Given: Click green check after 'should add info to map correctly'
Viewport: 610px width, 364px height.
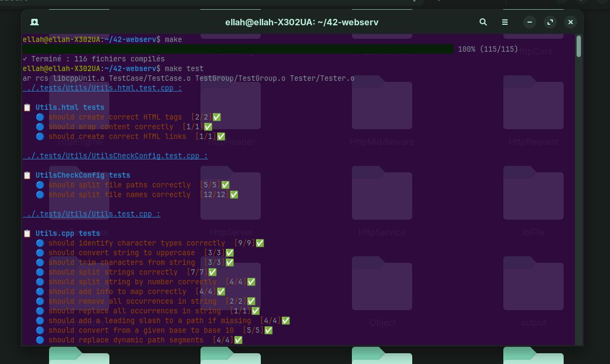Looking at the screenshot, I should pos(221,292).
